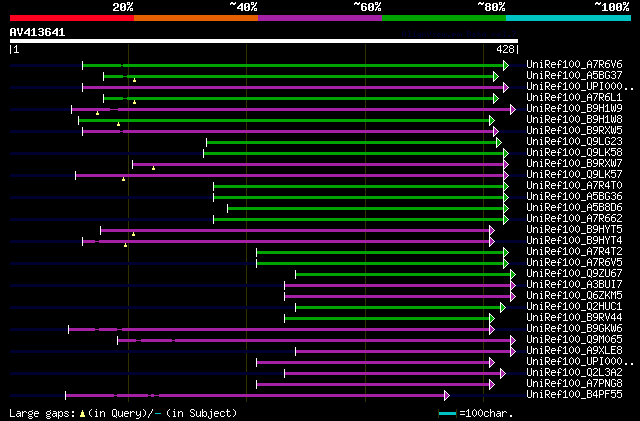Click the cyan ~100% identity legend segment
This screenshot has width=640, height=421.
coord(569,18)
